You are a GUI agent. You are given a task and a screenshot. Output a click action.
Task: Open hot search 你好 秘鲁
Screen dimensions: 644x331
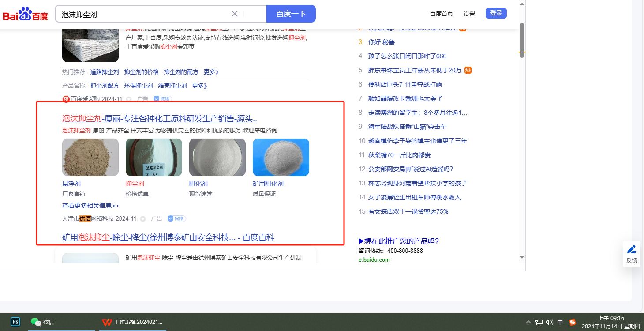coord(382,42)
